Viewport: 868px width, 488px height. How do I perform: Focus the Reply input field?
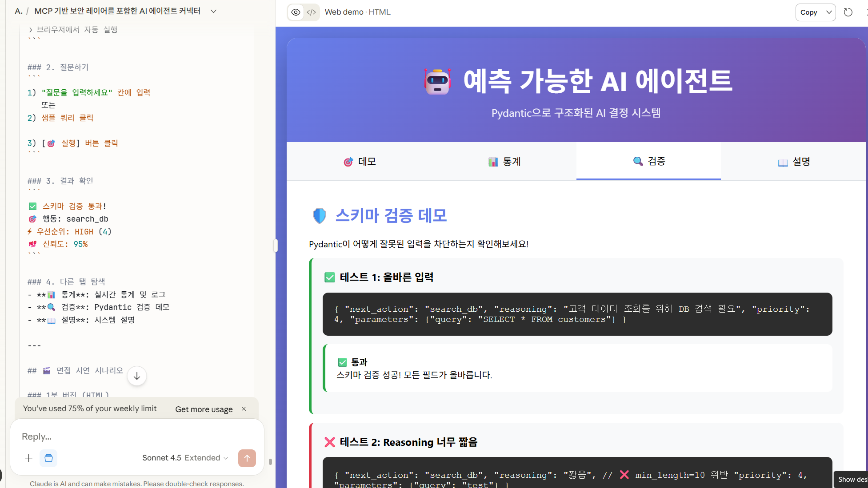(x=133, y=436)
